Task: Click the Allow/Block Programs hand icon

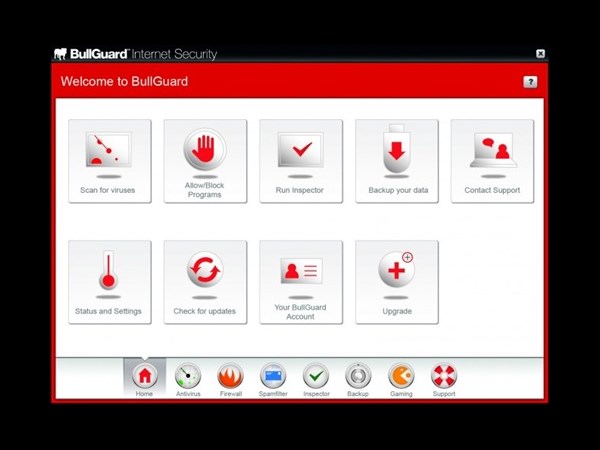Action: pos(204,152)
